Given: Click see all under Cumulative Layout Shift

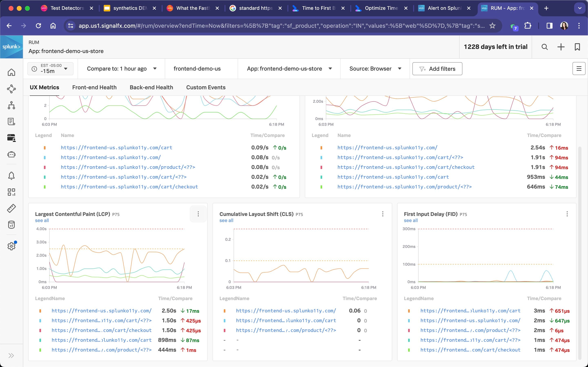Looking at the screenshot, I should (x=226, y=220).
